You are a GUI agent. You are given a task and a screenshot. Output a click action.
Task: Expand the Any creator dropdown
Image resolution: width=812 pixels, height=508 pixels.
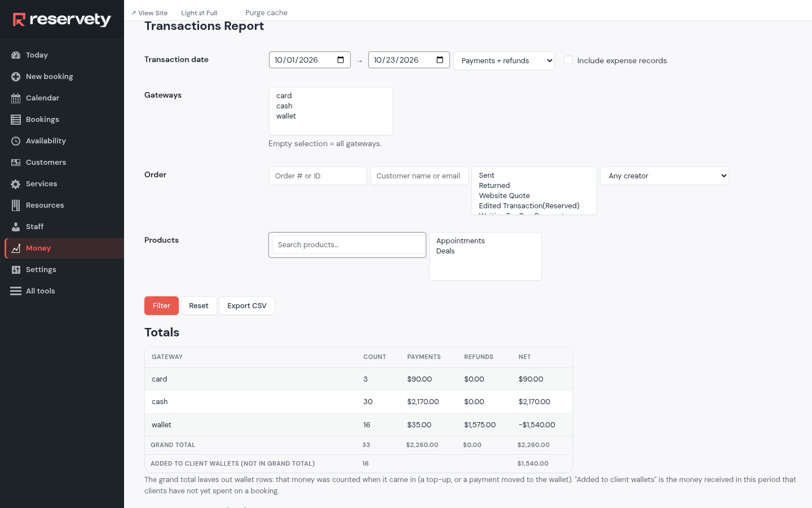pyautogui.click(x=664, y=176)
